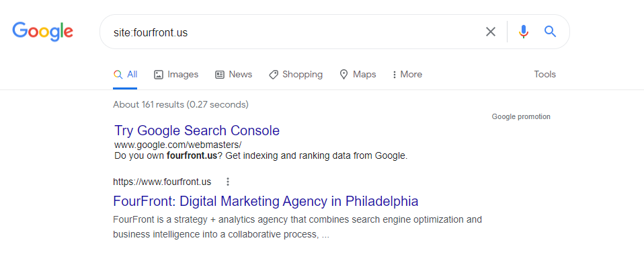Click the www.google.com/webmasters/ URL text

[x=178, y=145]
